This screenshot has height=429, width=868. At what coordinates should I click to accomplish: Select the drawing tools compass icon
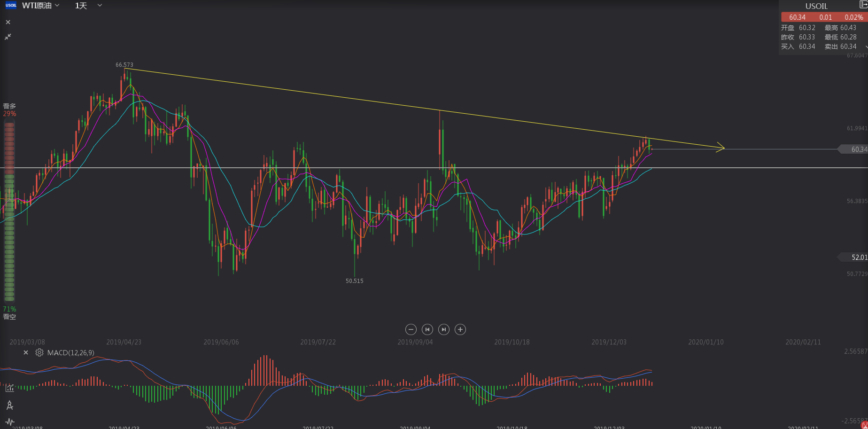(x=9, y=405)
